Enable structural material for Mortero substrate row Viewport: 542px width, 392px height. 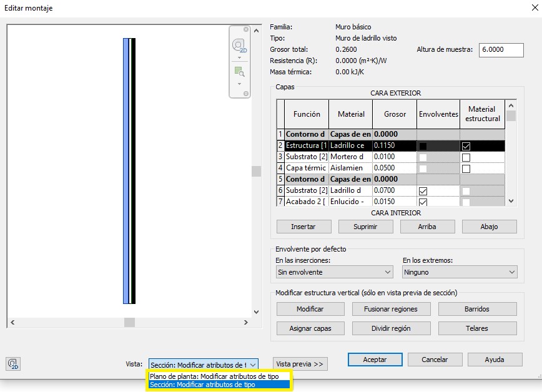[466, 157]
